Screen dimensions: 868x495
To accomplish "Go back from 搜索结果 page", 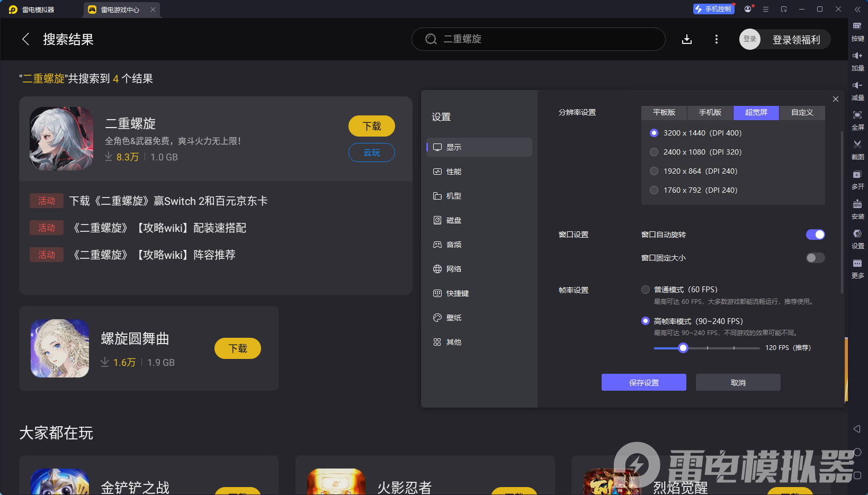I will coord(25,39).
